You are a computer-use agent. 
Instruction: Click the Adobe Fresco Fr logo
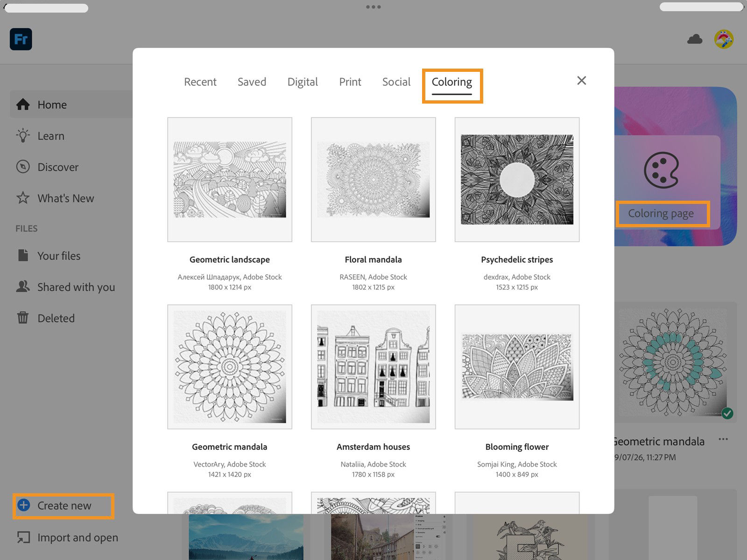coord(21,39)
